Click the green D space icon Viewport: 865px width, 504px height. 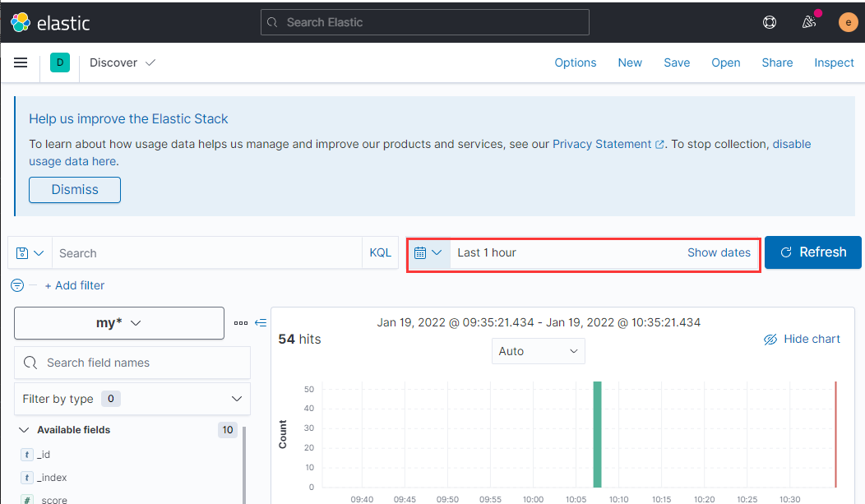coord(60,62)
